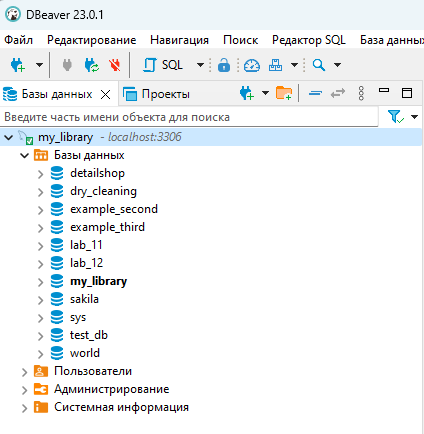
Task: Close the Базы данных tab
Action: [106, 95]
